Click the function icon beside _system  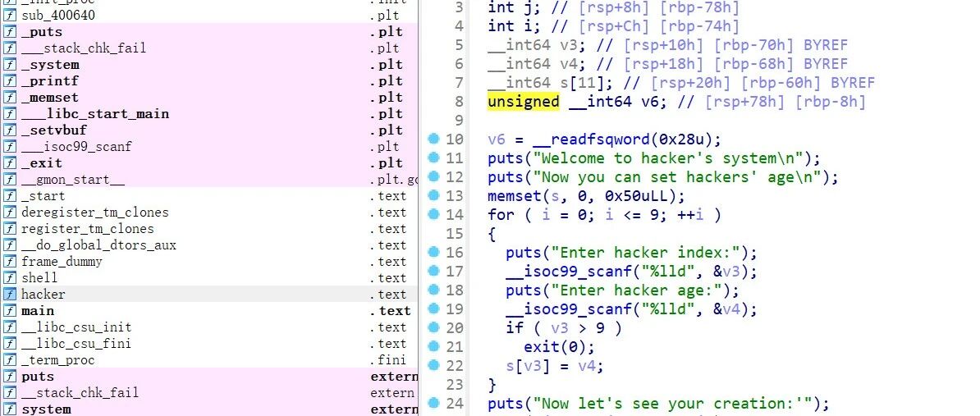(9, 65)
